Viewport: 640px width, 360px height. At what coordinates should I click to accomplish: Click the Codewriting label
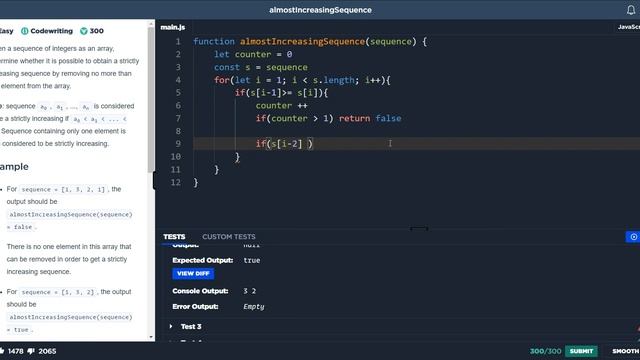[51, 31]
